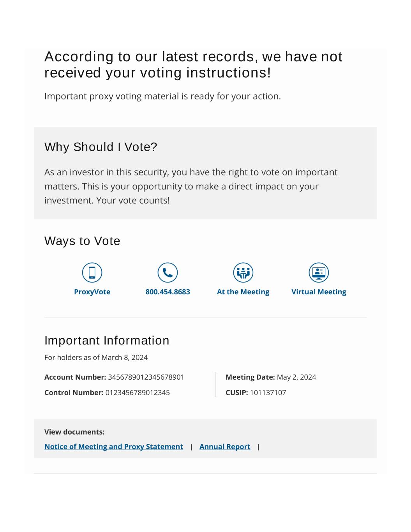
Task: Click the ProxyVote mobile phone icon
Action: click(92, 272)
